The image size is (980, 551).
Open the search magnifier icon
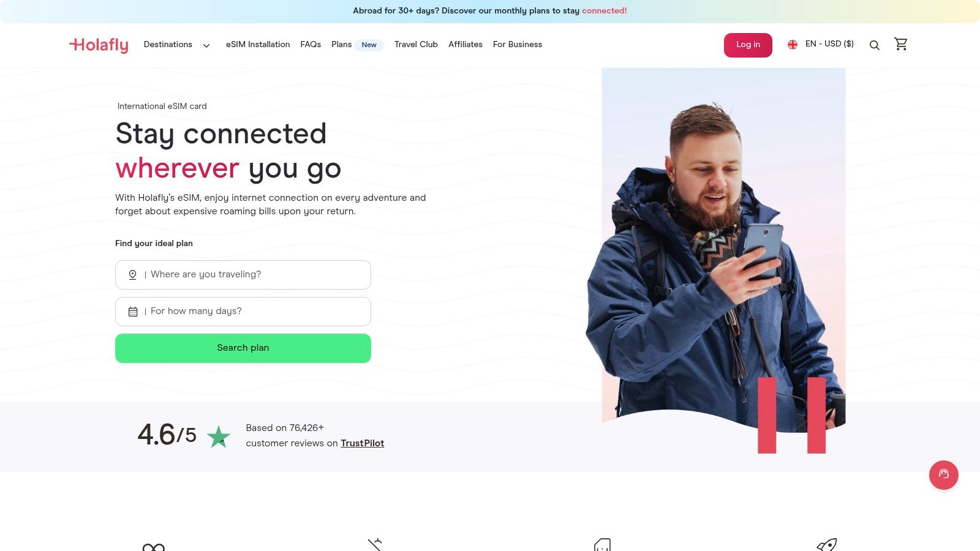pyautogui.click(x=875, y=45)
